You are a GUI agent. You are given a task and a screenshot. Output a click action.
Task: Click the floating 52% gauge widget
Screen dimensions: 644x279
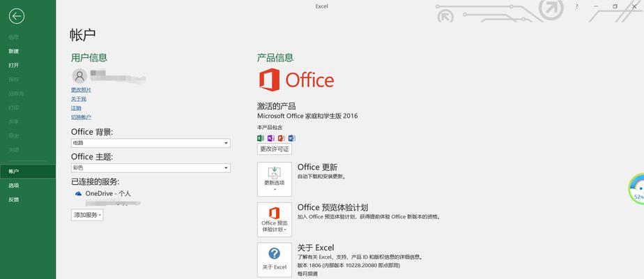tap(636, 189)
